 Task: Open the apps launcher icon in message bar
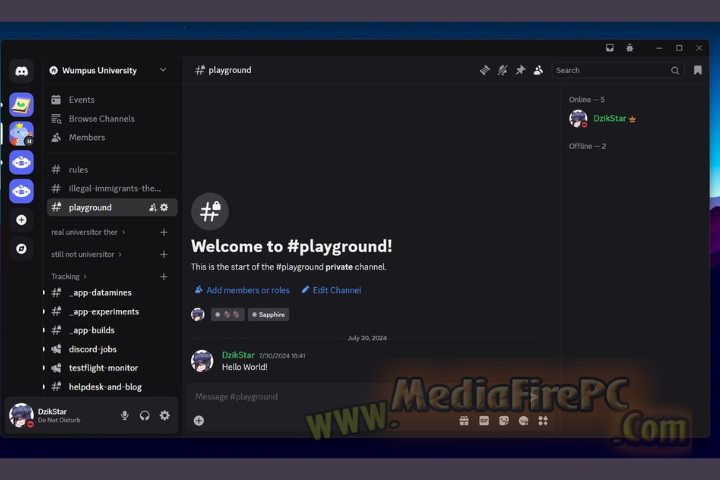tap(543, 421)
